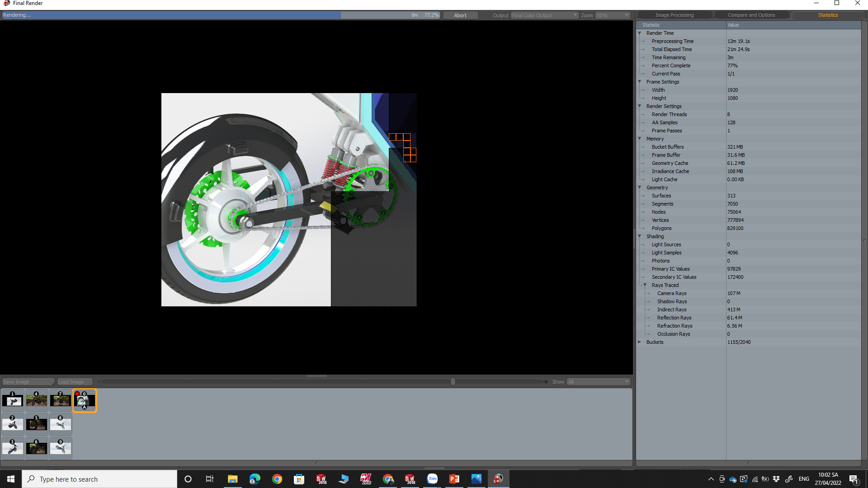Click the SolidWorks icon in taskbar

point(321,479)
